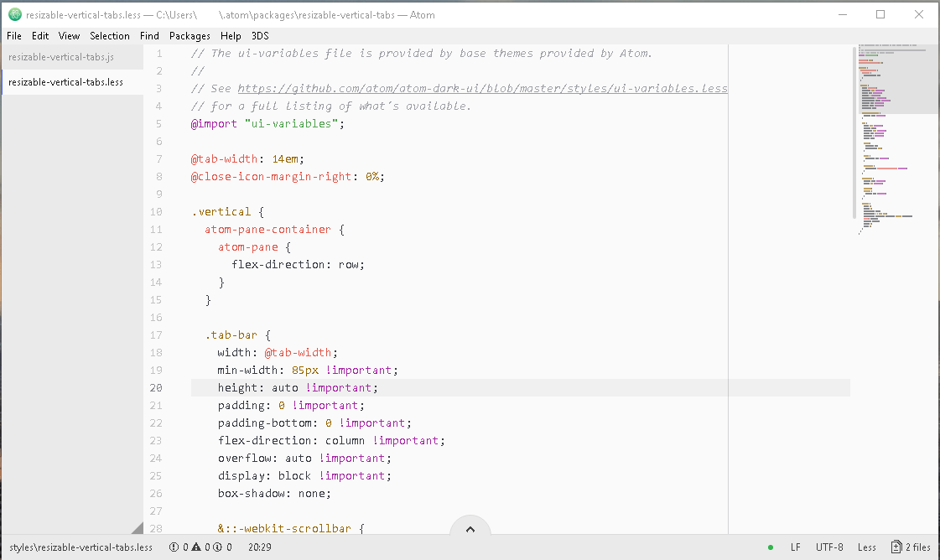Open the LF line-ending selector
940x560 pixels.
pos(795,547)
